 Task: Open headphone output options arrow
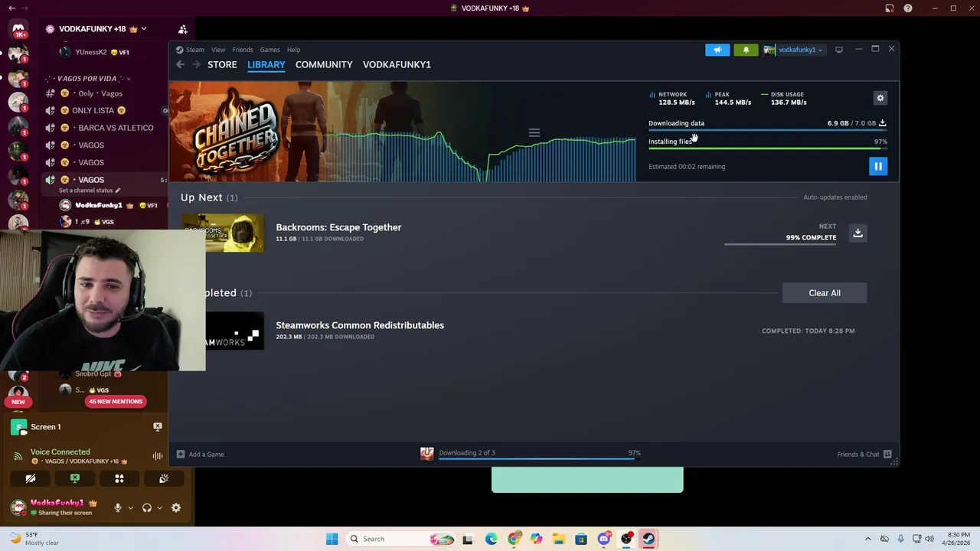159,508
